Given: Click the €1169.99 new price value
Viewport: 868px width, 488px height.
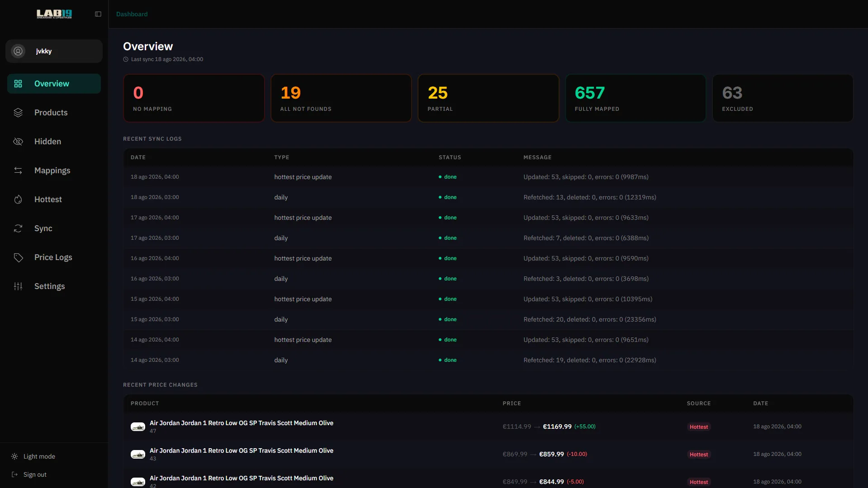Looking at the screenshot, I should 557,426.
